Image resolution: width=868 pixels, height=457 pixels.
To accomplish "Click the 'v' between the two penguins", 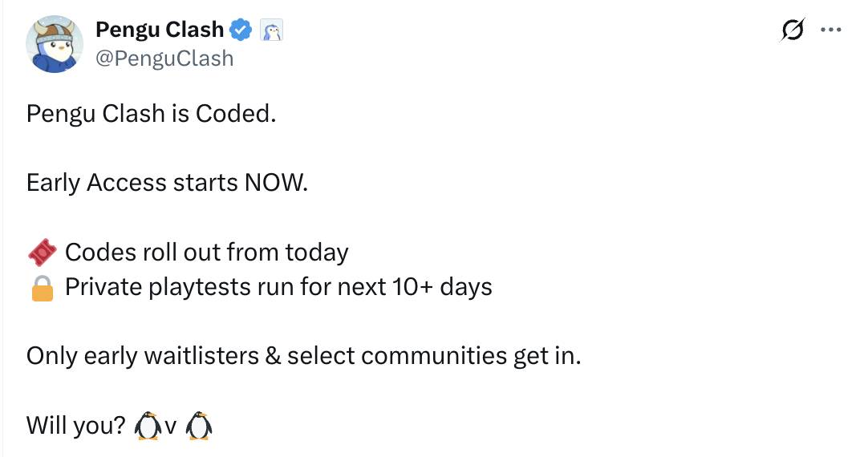I will point(171,427).
